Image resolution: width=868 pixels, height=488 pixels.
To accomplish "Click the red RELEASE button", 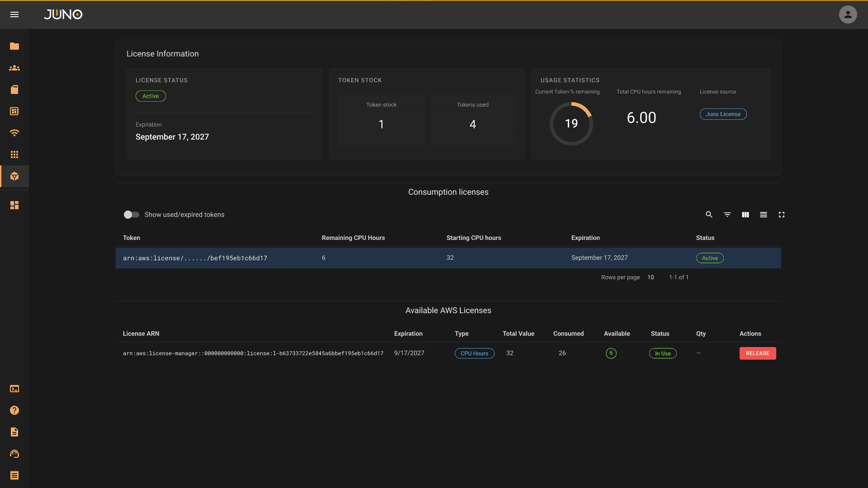I will click(758, 353).
